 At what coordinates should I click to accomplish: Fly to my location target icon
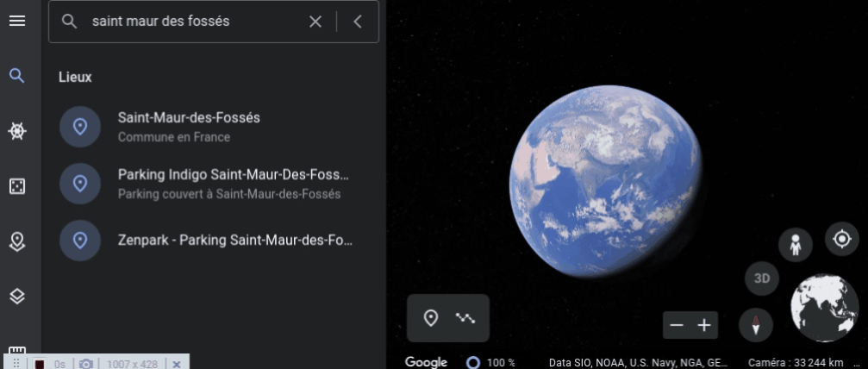tap(842, 239)
